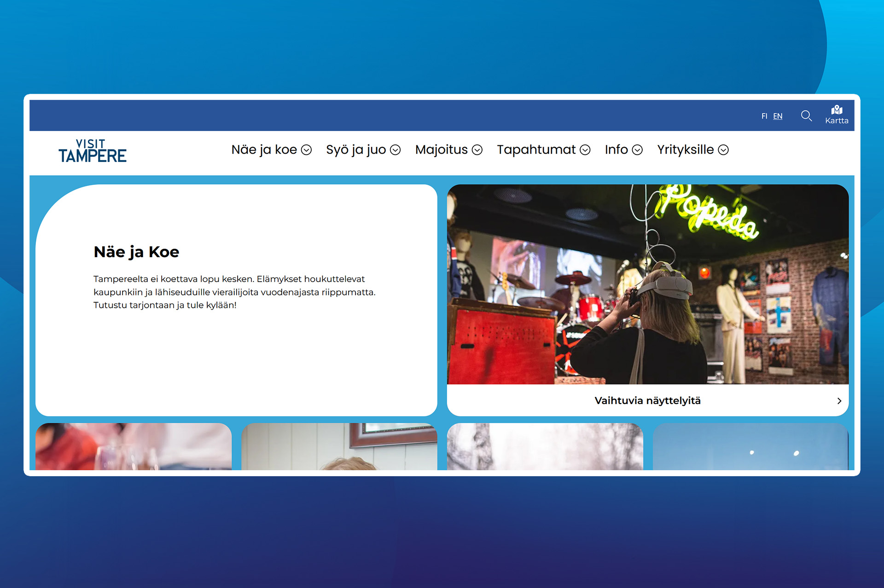Expand the Majoitus chevron
884x588 pixels.
tap(477, 150)
